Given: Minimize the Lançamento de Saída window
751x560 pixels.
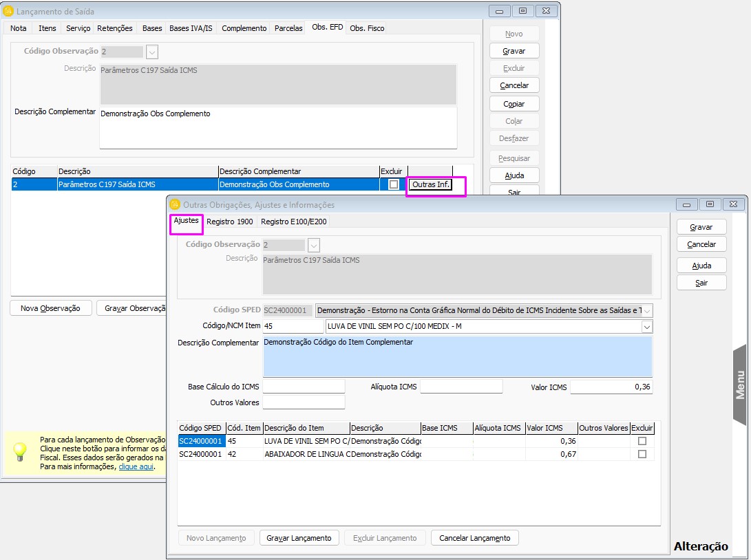Looking at the screenshot, I should point(500,11).
